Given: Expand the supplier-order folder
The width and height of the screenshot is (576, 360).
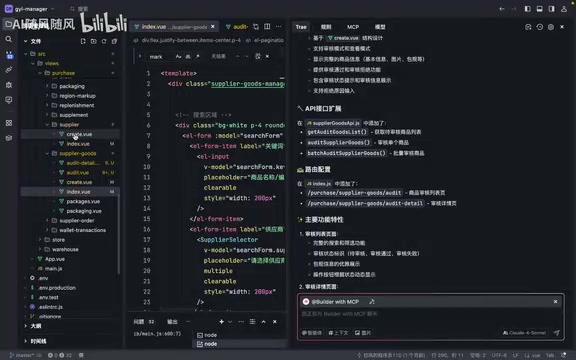Looking at the screenshot, I should coord(47,220).
